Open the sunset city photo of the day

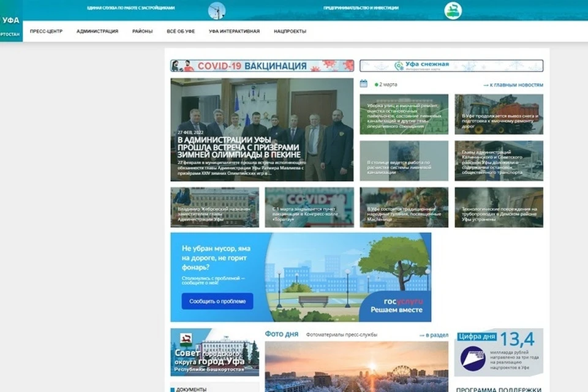[x=356, y=367]
